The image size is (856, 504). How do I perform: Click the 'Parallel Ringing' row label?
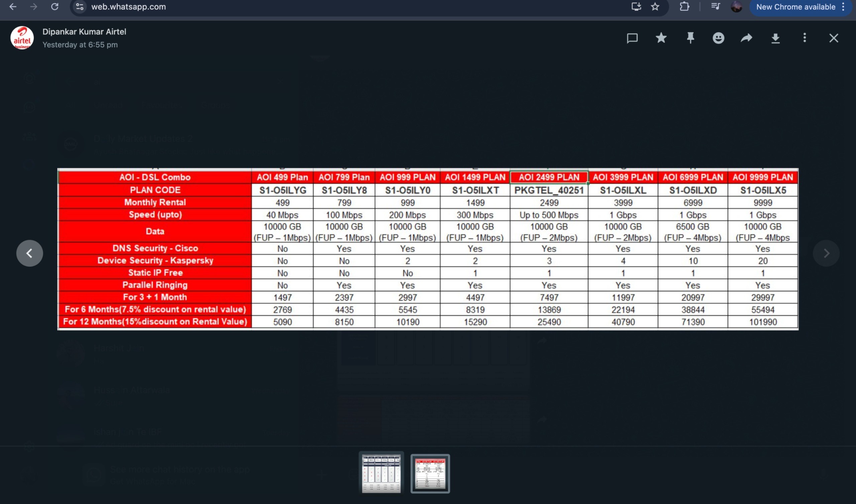[155, 285]
